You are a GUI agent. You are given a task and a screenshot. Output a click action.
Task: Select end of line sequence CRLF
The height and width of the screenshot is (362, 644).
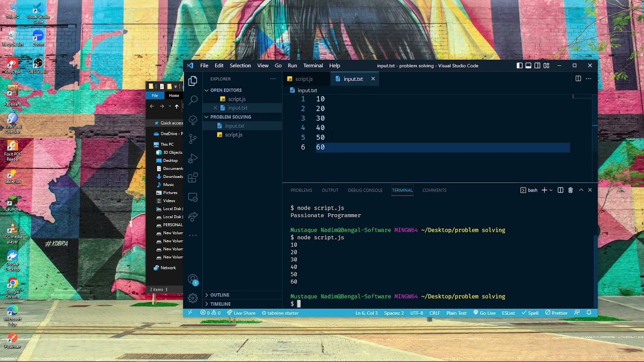(435, 313)
